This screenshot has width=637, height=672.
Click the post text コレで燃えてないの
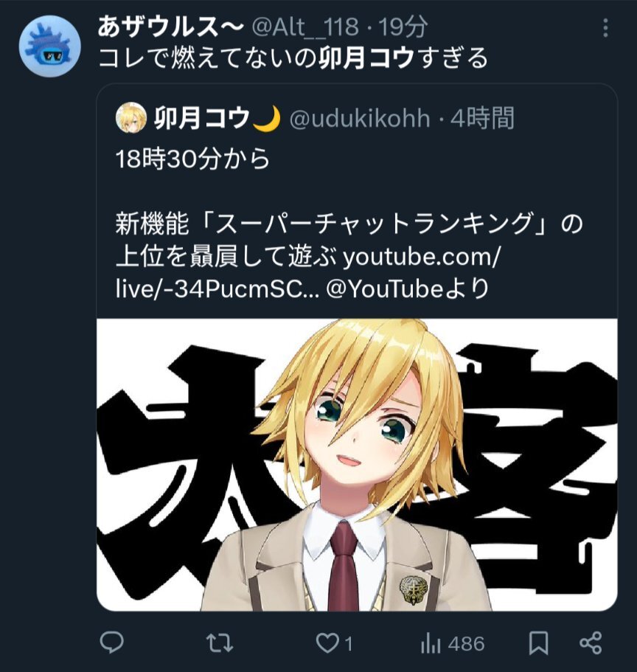click(208, 58)
